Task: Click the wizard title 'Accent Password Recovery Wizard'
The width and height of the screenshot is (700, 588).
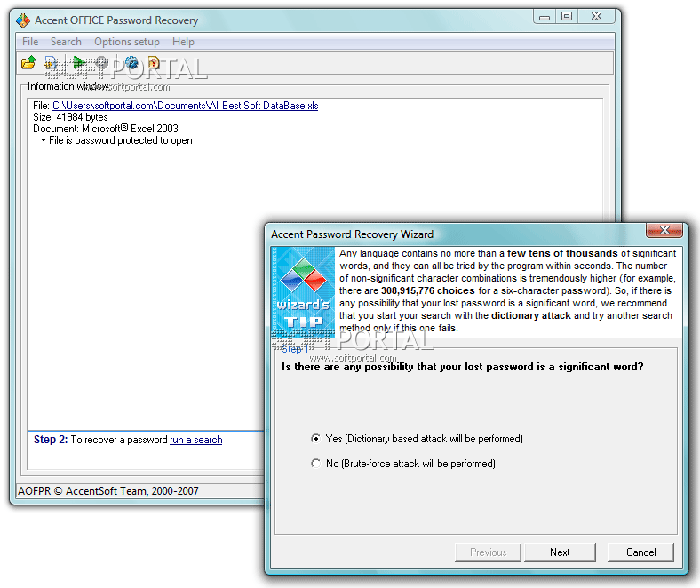Action: (x=353, y=234)
